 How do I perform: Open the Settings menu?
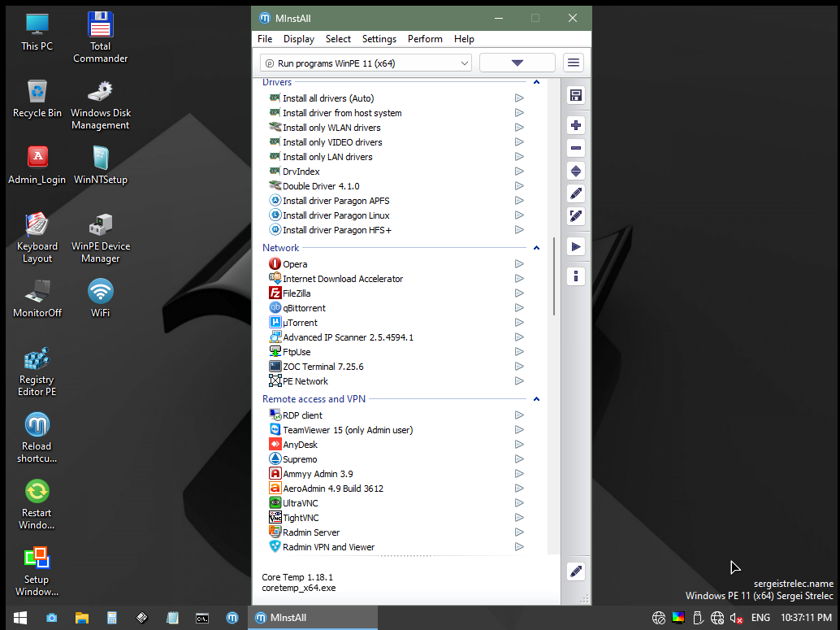tap(379, 39)
